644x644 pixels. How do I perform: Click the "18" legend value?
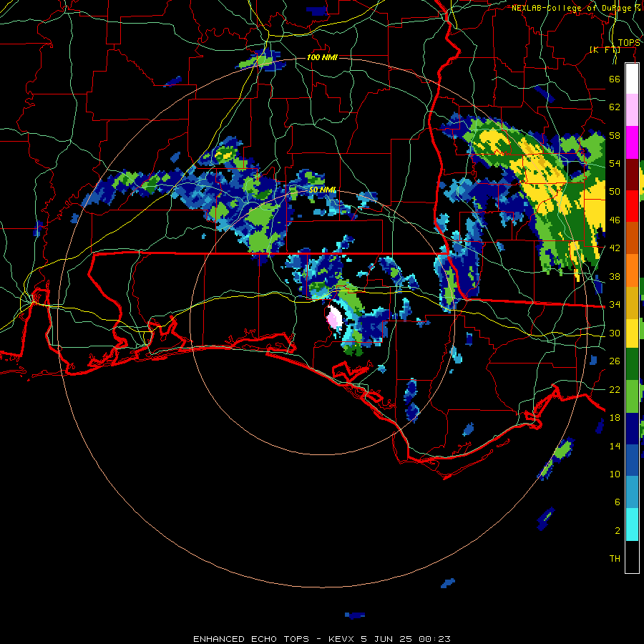pos(615,418)
